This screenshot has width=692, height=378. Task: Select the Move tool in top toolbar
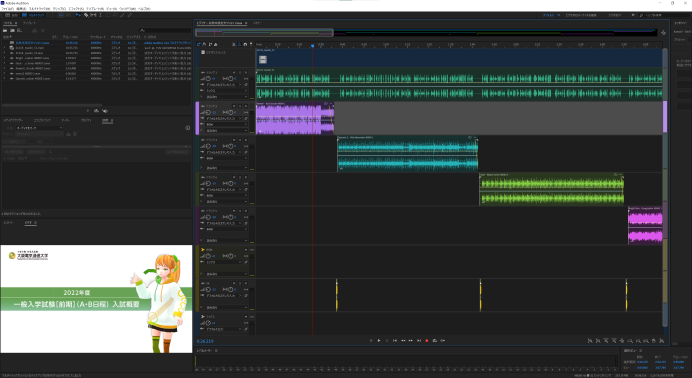tap(78, 15)
